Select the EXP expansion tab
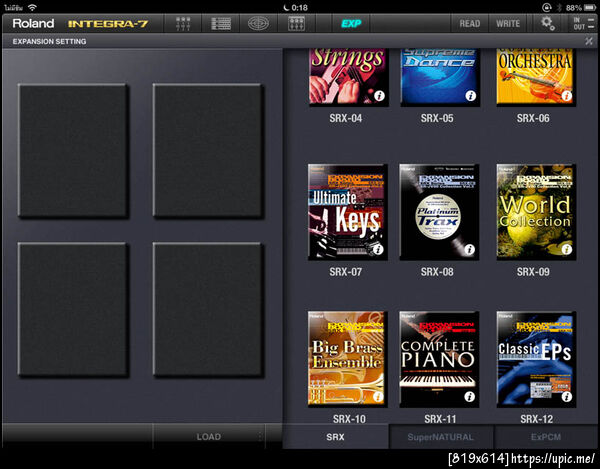The height and width of the screenshot is (469, 600). coord(351,24)
